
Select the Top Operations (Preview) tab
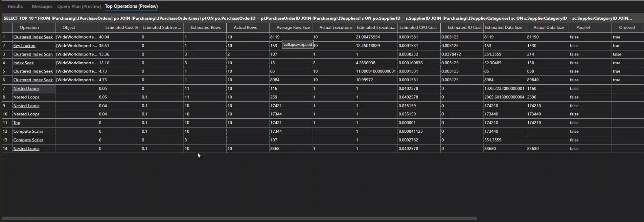click(131, 6)
